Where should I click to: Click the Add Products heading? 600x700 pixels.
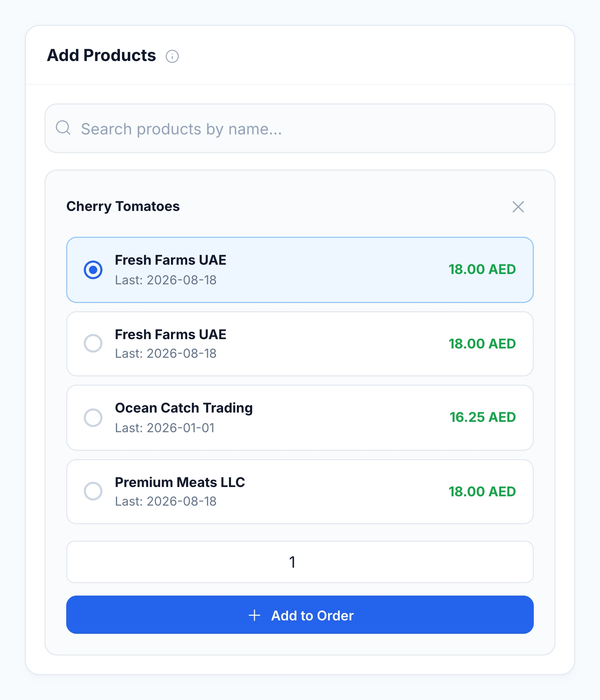(101, 55)
